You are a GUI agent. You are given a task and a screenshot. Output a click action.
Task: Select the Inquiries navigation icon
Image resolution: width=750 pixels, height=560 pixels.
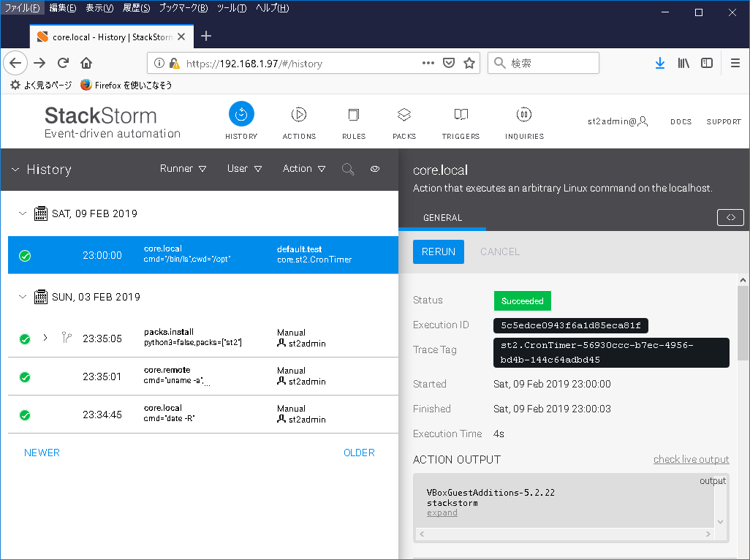click(523, 113)
